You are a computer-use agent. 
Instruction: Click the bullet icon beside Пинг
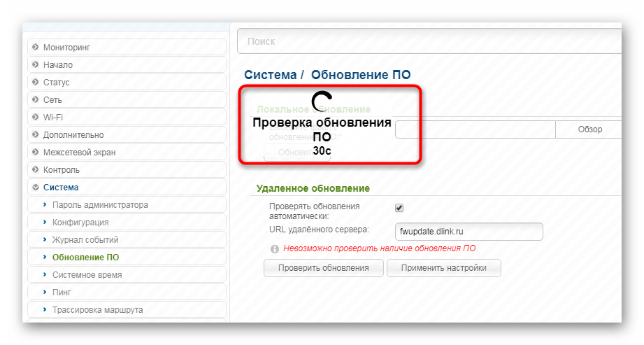[45, 292]
